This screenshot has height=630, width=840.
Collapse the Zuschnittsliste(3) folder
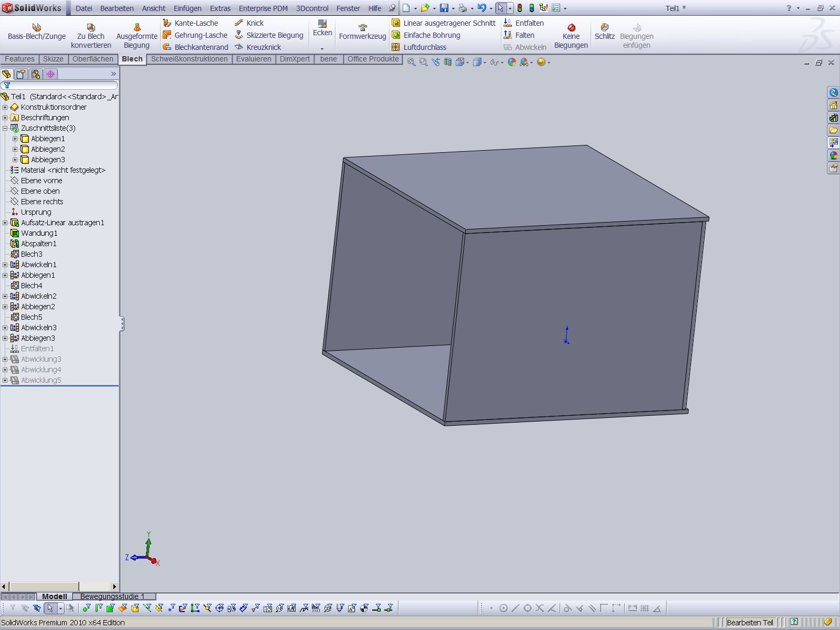pos(5,128)
